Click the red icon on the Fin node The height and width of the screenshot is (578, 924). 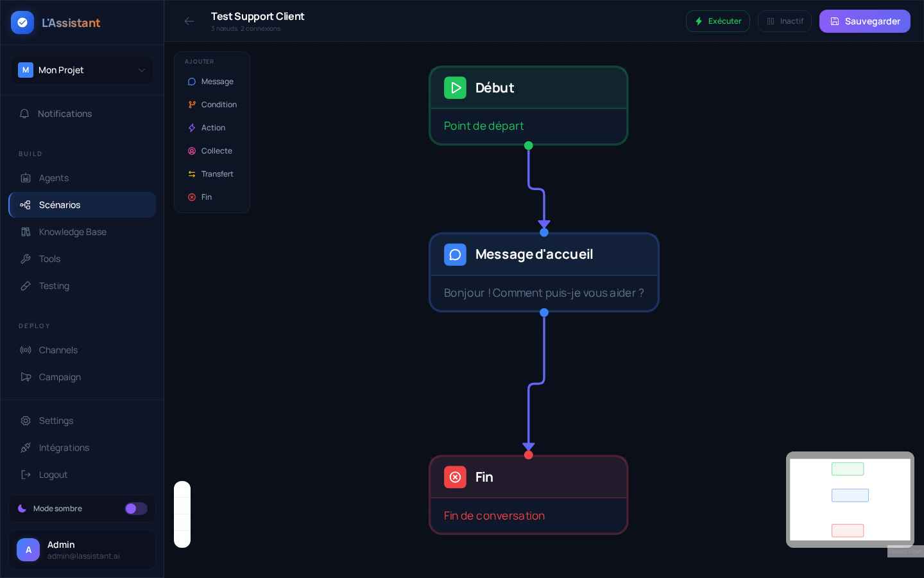455,477
